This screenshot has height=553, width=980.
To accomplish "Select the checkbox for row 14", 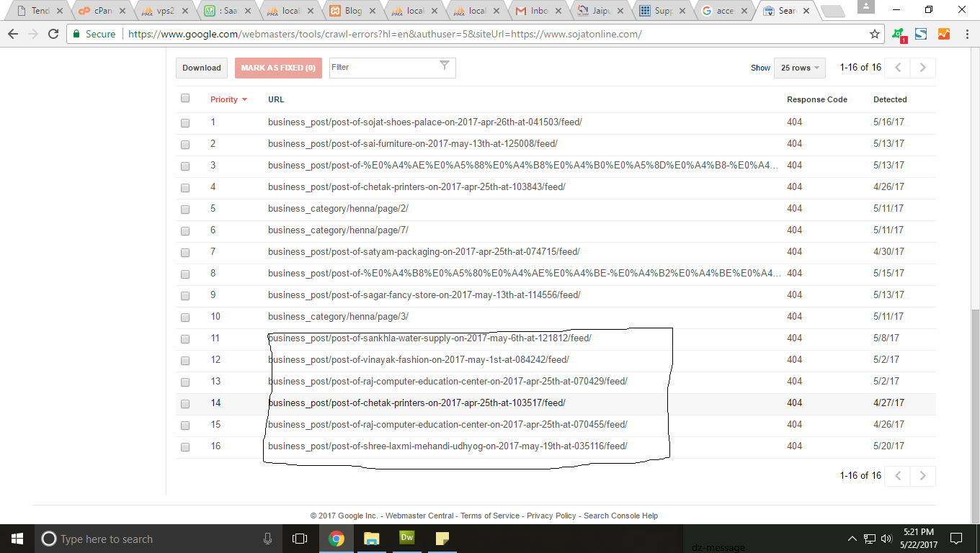I will click(185, 403).
